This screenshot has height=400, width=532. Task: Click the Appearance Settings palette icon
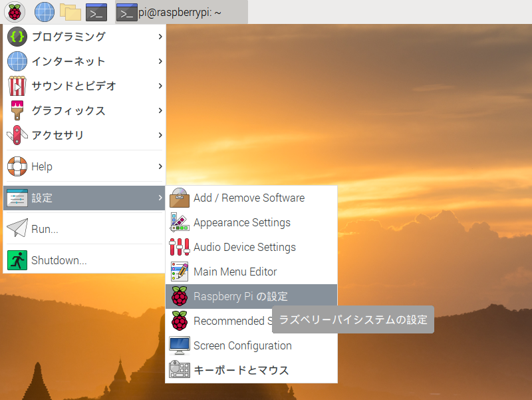(x=180, y=222)
